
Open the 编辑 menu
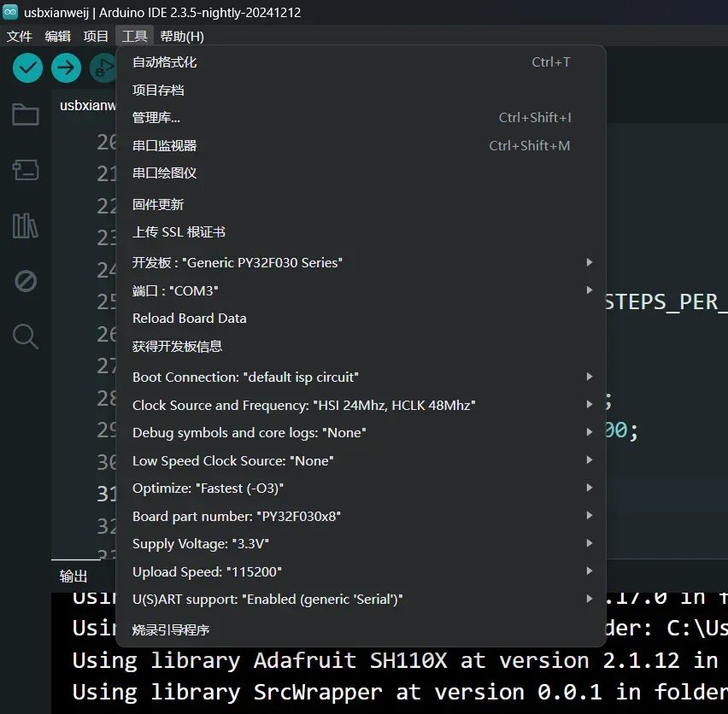pyautogui.click(x=57, y=36)
